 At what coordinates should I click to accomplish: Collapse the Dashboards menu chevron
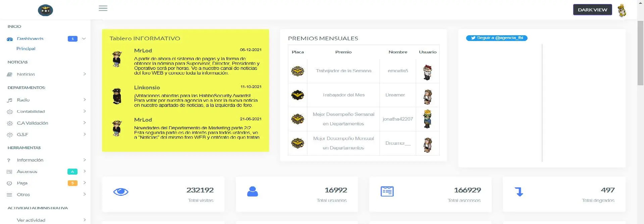coord(84,39)
